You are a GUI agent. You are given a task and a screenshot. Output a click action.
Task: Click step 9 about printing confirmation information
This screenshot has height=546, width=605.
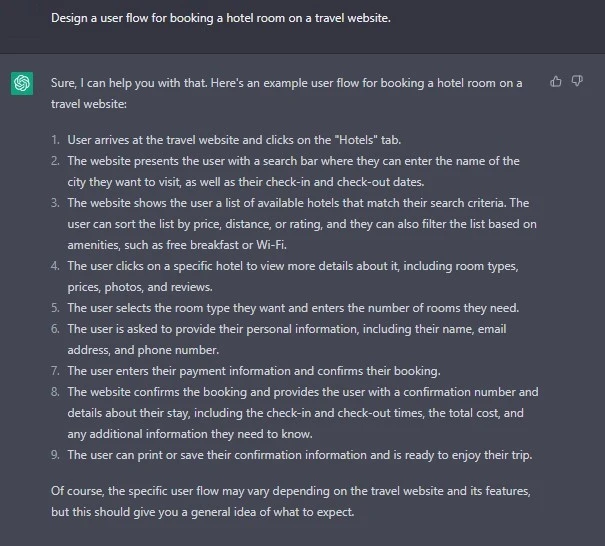coord(300,455)
